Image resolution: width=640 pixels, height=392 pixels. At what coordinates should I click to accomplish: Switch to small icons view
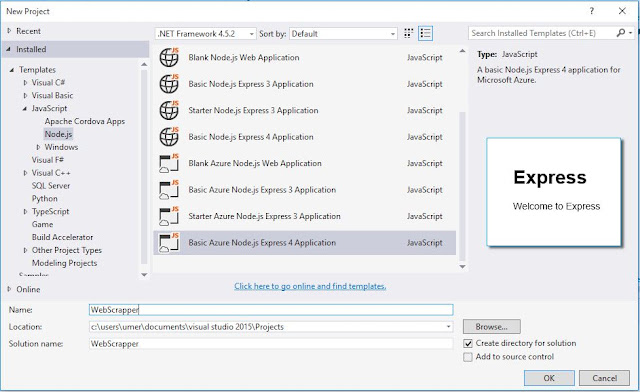[x=408, y=33]
